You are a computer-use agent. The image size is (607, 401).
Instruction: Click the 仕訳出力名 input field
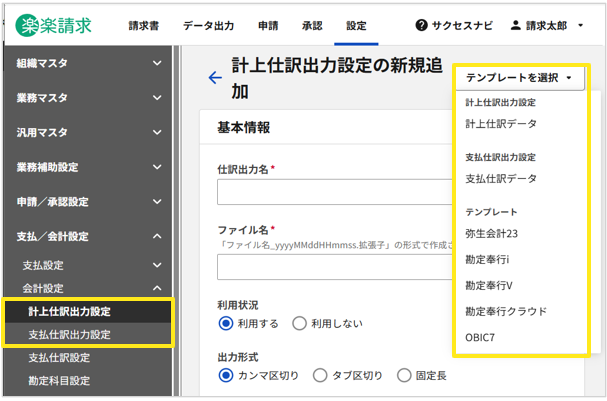point(330,192)
